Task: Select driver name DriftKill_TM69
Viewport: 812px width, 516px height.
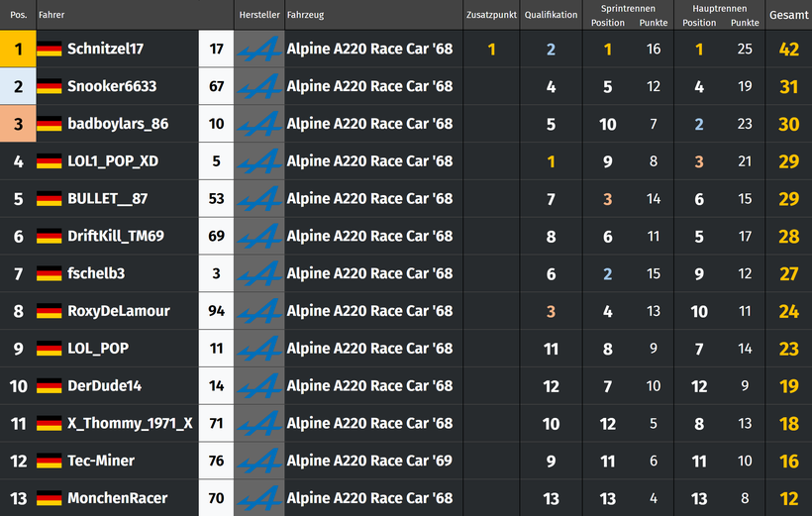Action: 116,236
